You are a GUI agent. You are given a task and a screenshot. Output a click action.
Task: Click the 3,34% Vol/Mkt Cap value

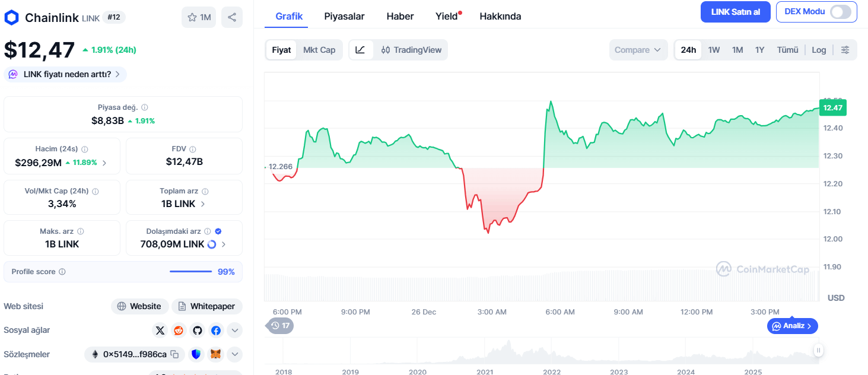pos(62,204)
